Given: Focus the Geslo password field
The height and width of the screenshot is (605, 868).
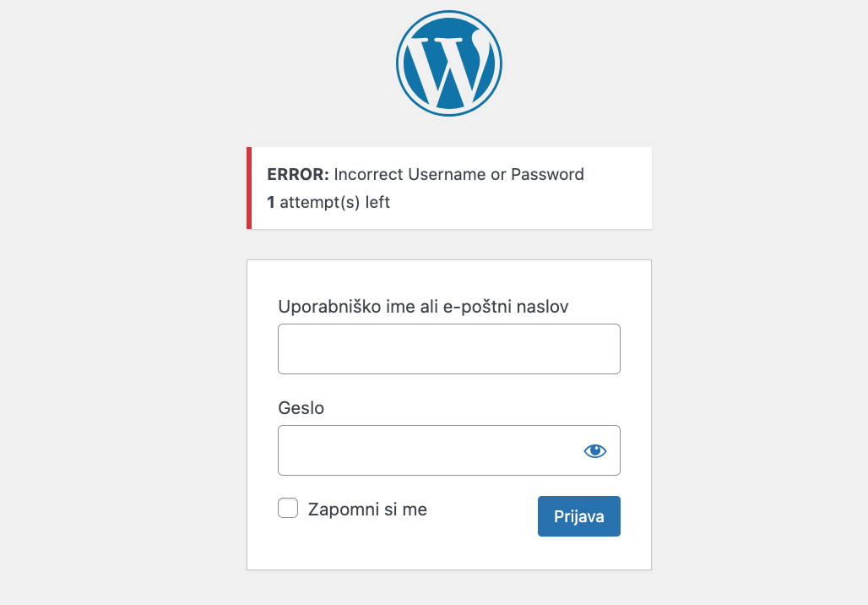Looking at the screenshot, I should (x=449, y=450).
